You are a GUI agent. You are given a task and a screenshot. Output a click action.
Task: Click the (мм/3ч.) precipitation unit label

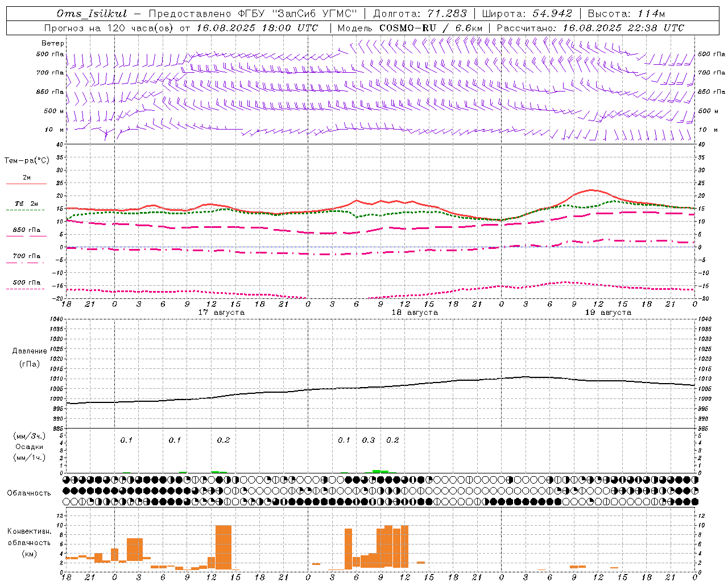[30, 436]
